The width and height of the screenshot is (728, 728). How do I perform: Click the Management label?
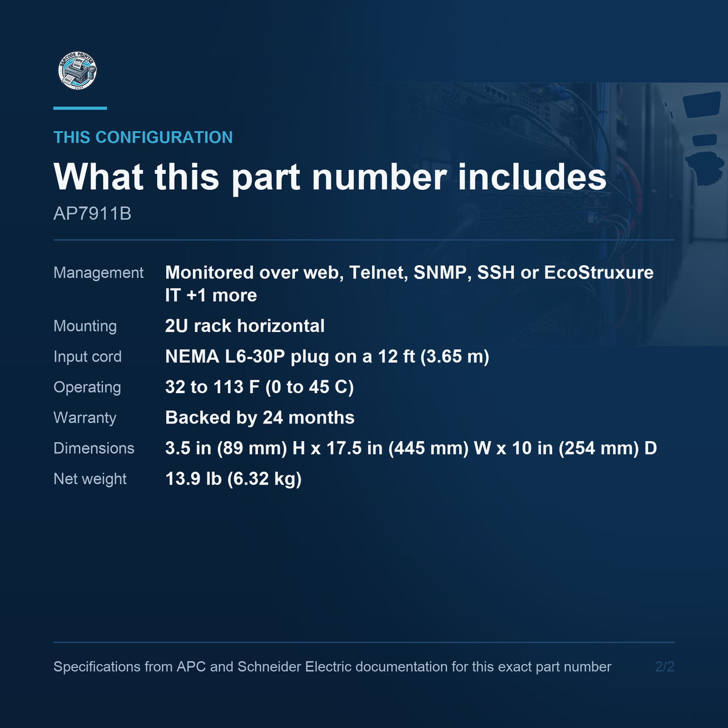pyautogui.click(x=98, y=273)
